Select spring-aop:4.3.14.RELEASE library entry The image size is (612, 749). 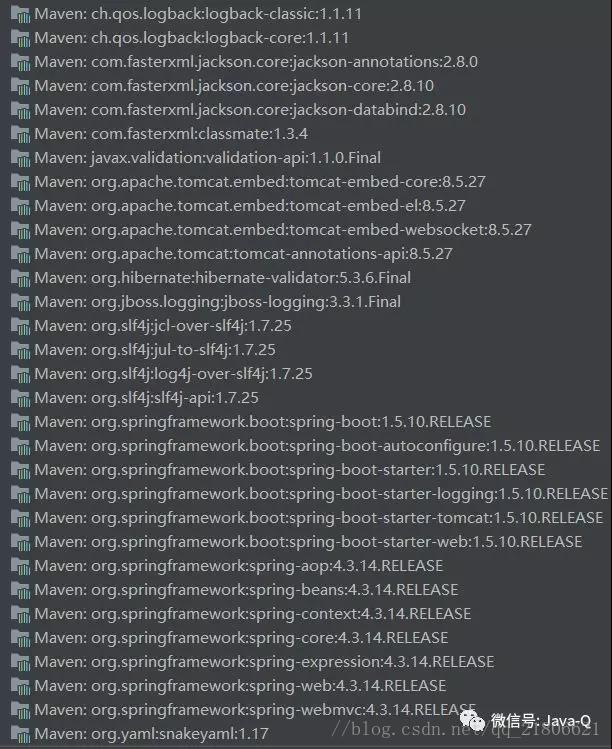tap(227, 566)
